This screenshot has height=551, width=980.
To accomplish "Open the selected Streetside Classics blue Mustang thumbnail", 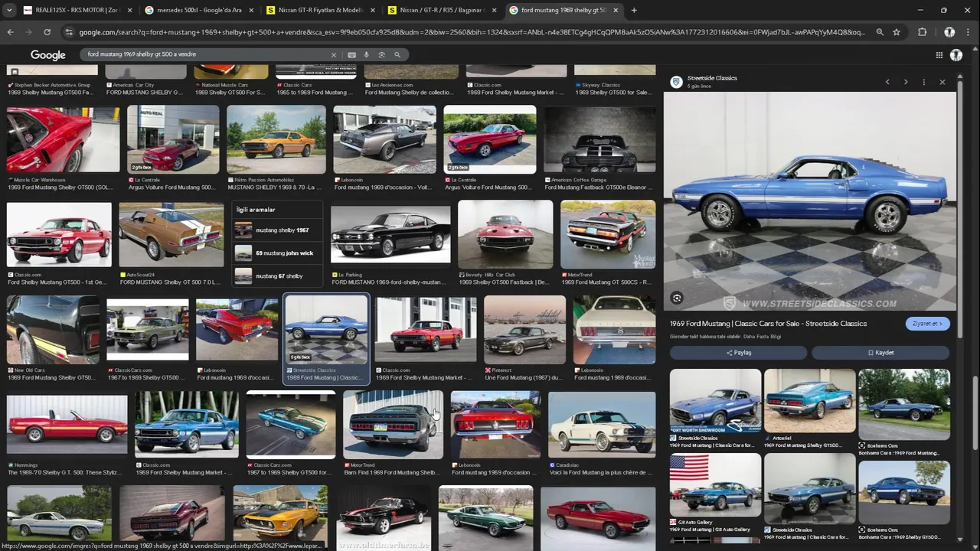I will [x=327, y=329].
